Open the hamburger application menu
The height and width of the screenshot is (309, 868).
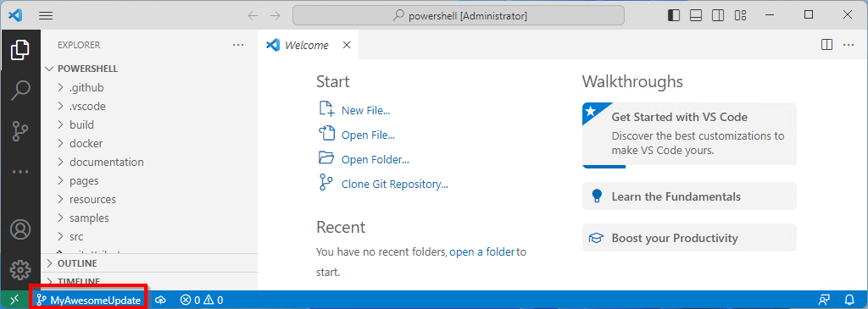(x=46, y=15)
